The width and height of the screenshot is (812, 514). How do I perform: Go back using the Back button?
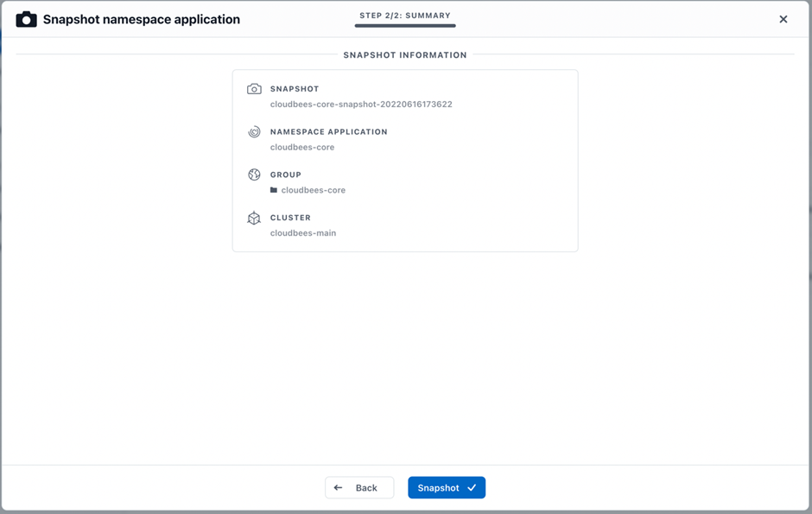pyautogui.click(x=359, y=487)
